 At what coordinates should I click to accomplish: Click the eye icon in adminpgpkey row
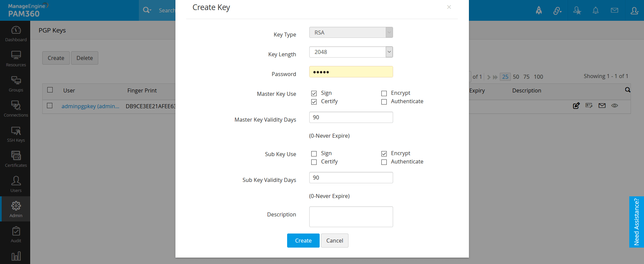614,106
